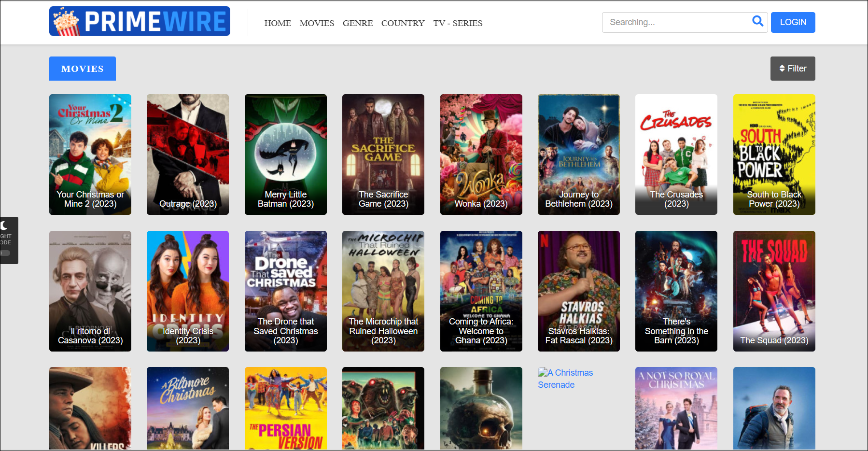Open the Filter dropdown

tap(792, 69)
